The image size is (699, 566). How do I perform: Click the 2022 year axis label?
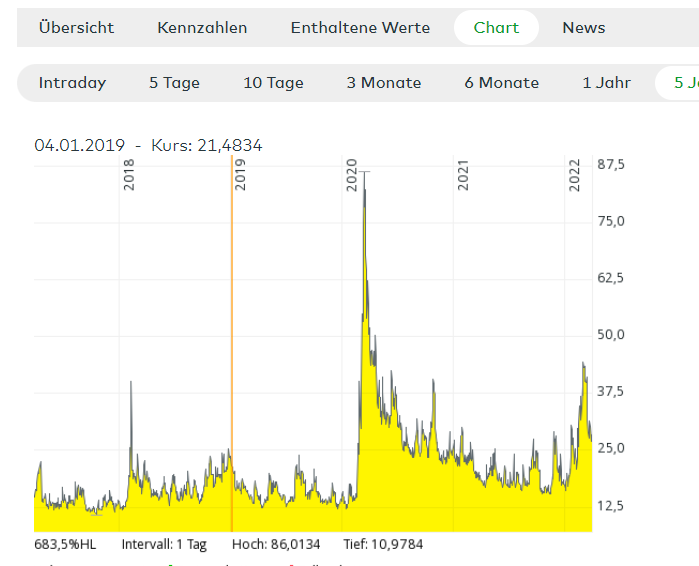pos(575,176)
